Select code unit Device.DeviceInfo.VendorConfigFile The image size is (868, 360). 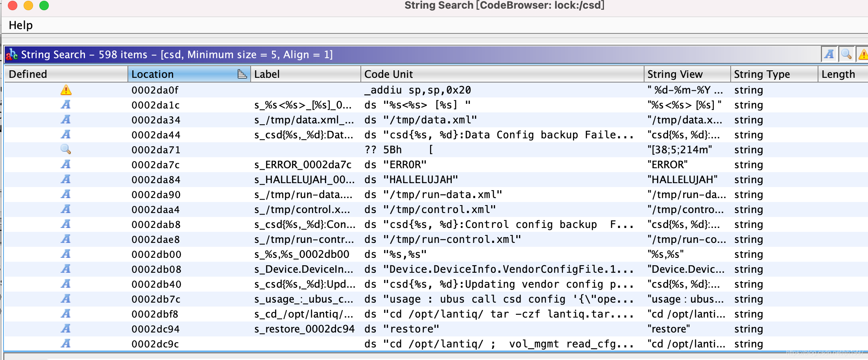point(499,269)
